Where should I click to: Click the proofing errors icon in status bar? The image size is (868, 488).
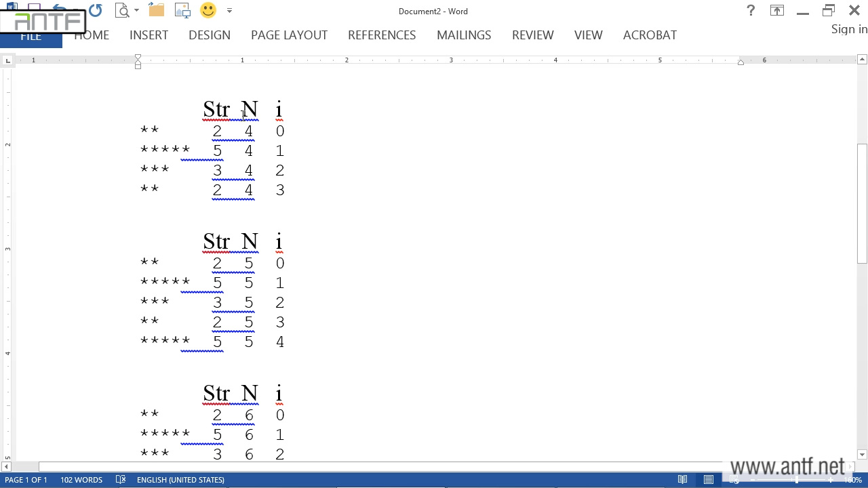tap(121, 480)
